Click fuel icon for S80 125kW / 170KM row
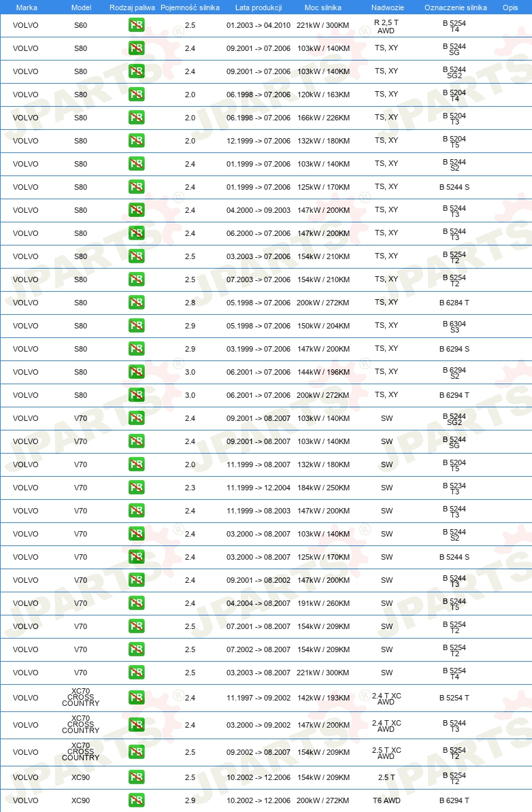Viewport: 532px width, 812px height. coord(137,187)
